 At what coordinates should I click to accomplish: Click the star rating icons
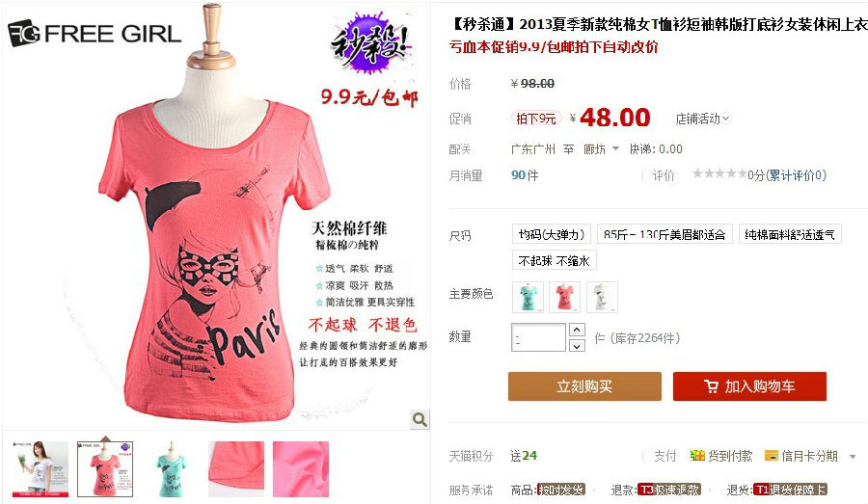[719, 174]
